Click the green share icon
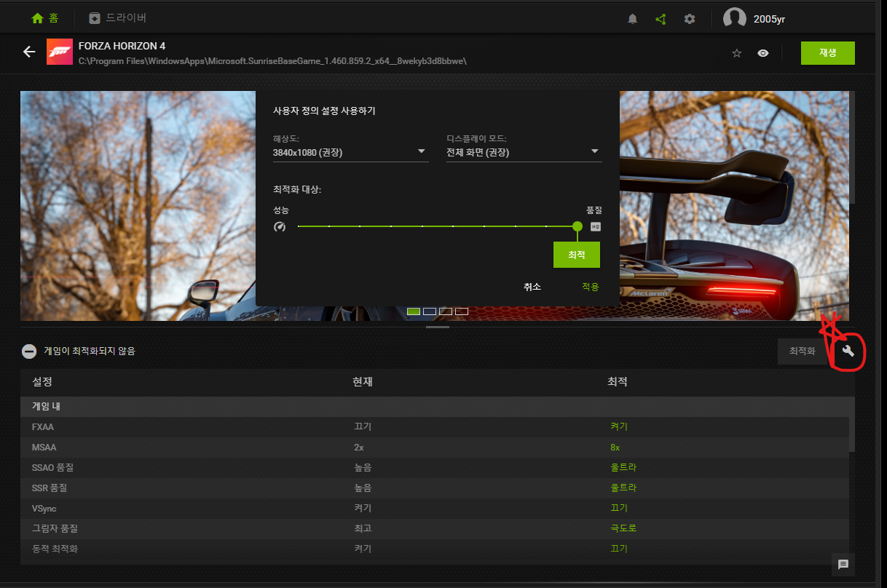 [x=661, y=20]
